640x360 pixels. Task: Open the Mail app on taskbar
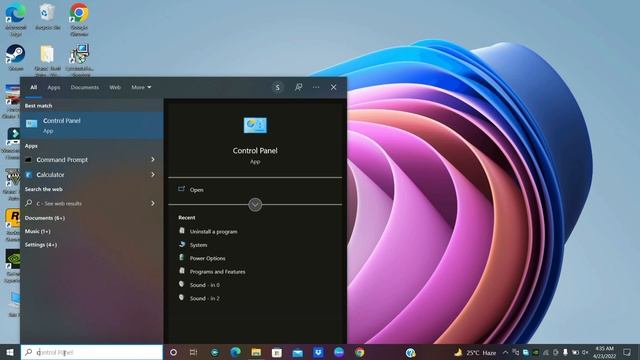click(298, 352)
